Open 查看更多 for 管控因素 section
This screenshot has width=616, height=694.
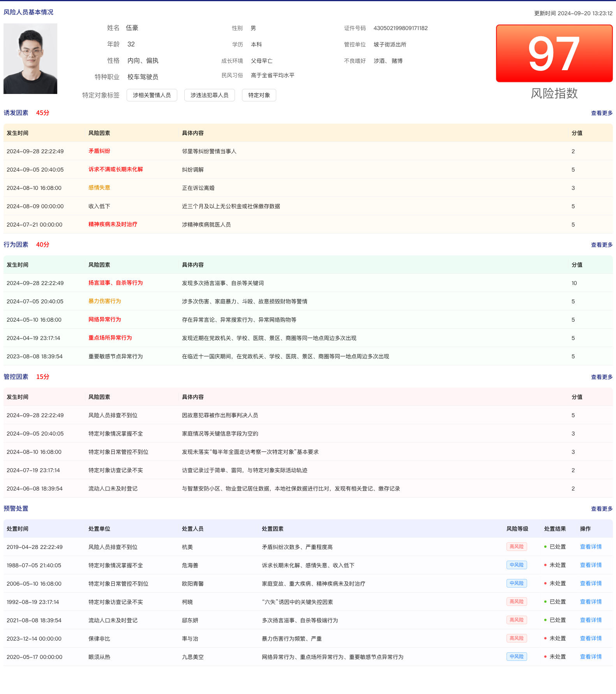(x=602, y=377)
